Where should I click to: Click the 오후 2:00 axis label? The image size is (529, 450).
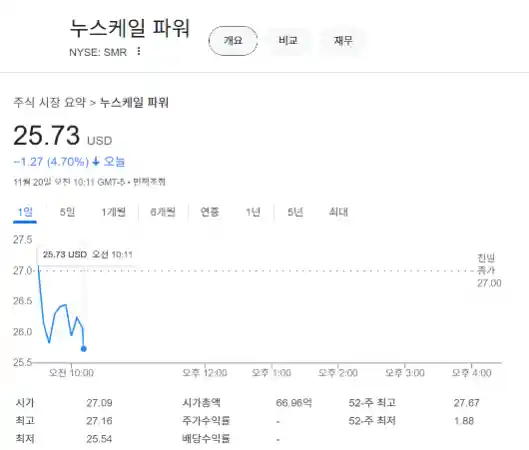pos(338,373)
